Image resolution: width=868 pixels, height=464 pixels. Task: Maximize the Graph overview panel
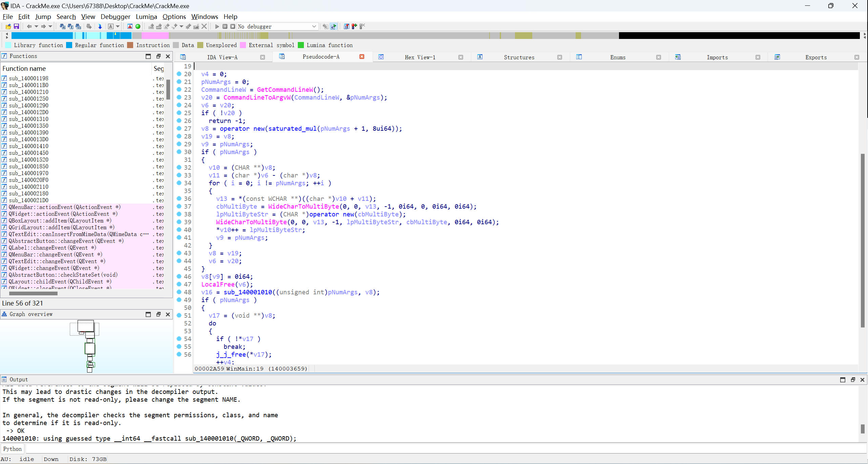tap(148, 314)
